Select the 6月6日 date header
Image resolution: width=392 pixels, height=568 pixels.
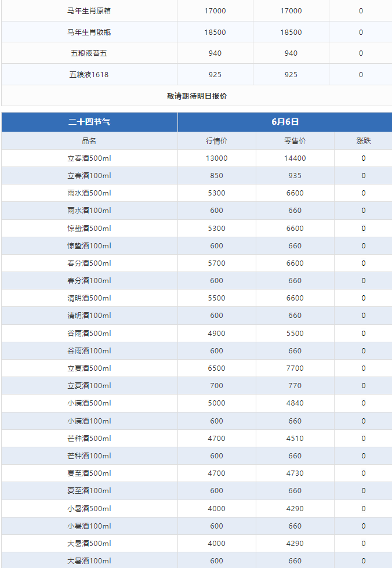[285, 122]
